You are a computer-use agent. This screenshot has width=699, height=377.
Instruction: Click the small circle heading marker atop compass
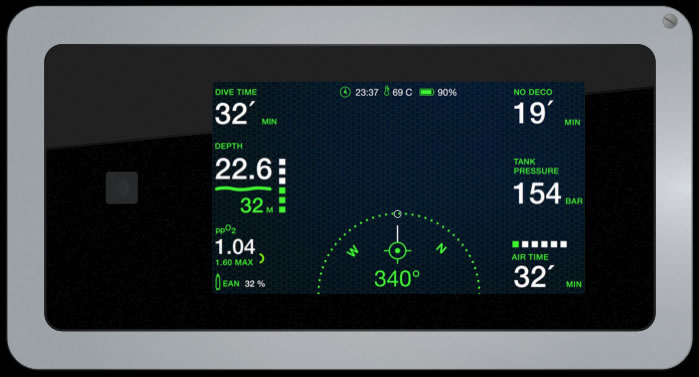click(397, 214)
